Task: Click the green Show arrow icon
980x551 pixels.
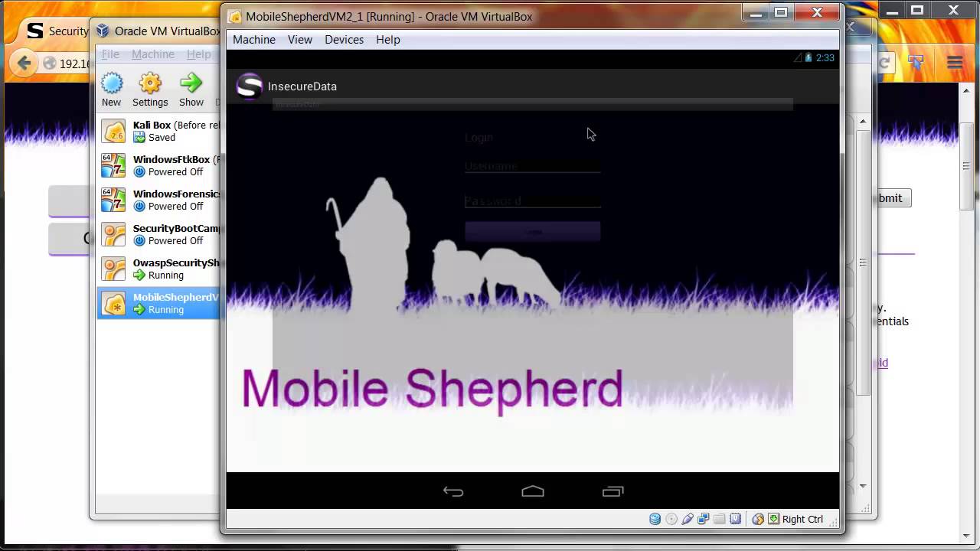Action: (x=191, y=83)
